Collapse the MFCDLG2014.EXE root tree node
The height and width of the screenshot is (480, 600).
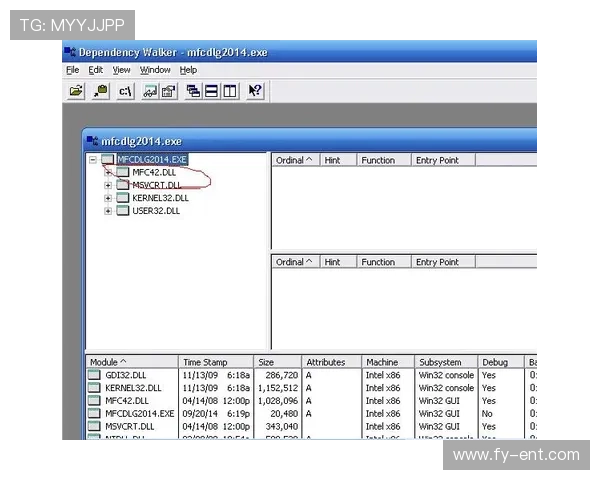(93, 160)
